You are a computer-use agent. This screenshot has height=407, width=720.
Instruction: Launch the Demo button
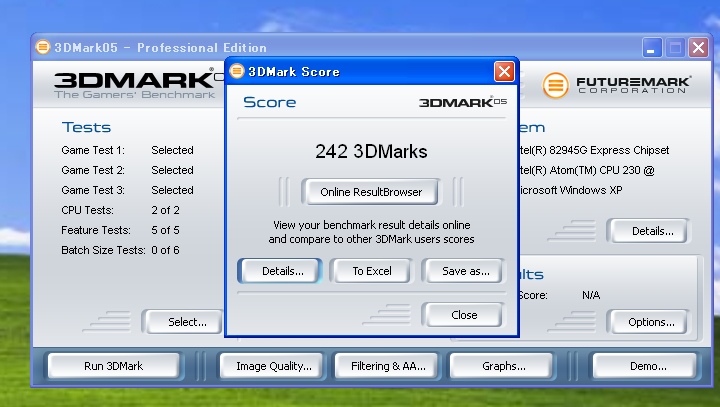point(647,366)
